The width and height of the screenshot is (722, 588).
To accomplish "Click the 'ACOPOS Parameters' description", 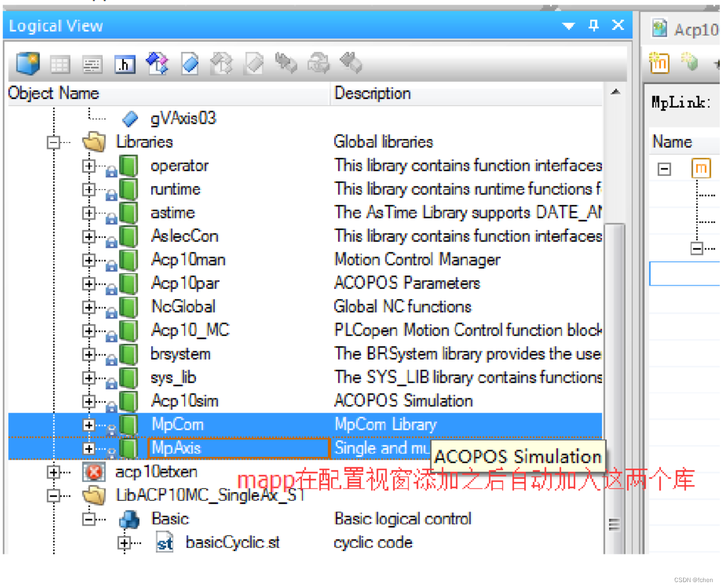I will pyautogui.click(x=407, y=283).
